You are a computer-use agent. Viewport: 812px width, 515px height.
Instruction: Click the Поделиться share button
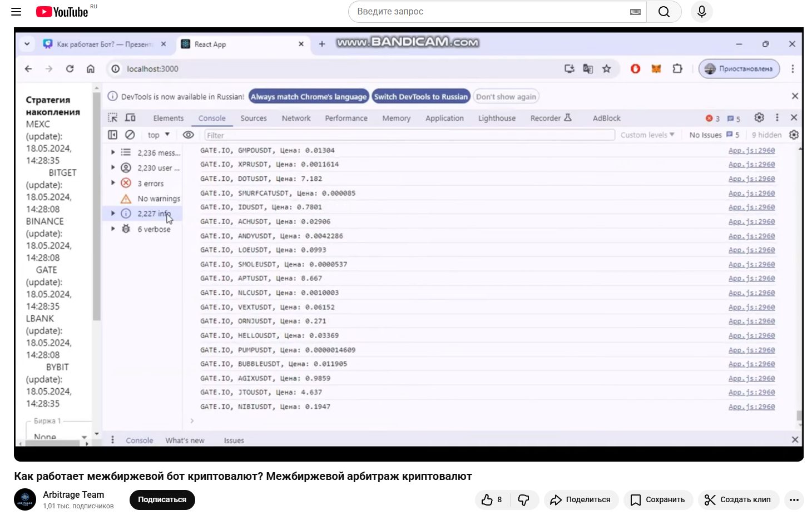point(581,500)
